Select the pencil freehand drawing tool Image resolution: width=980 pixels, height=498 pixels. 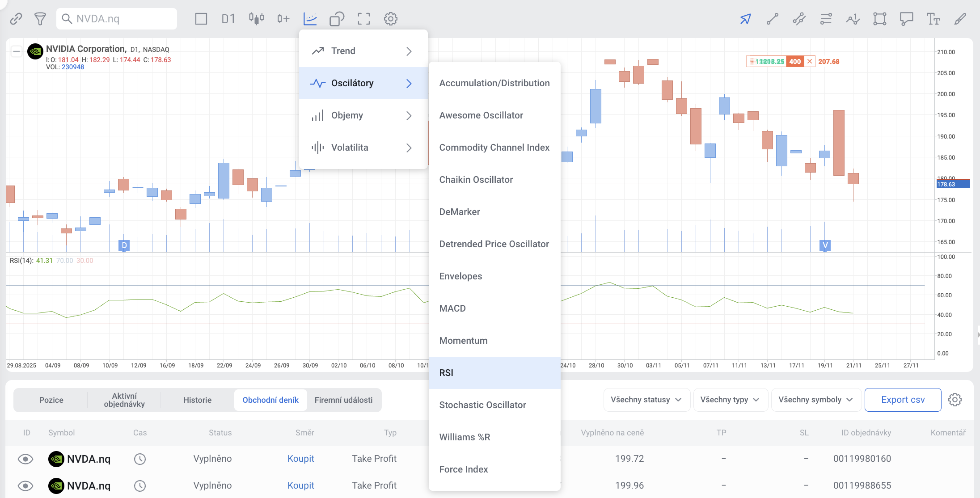tap(960, 19)
